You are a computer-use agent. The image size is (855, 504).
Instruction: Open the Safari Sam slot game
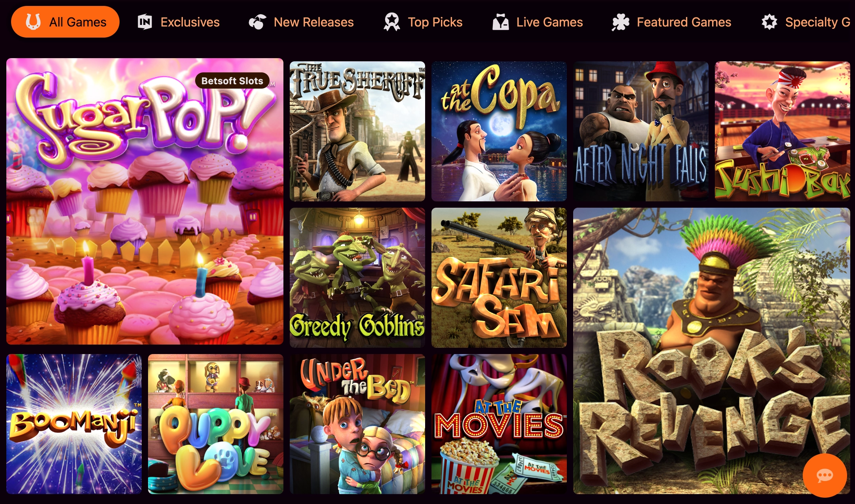499,278
